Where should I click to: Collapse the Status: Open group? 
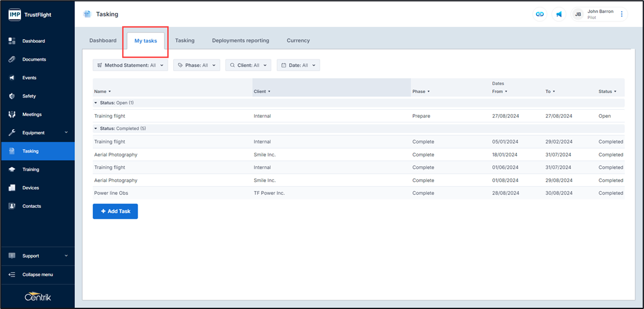pos(96,103)
